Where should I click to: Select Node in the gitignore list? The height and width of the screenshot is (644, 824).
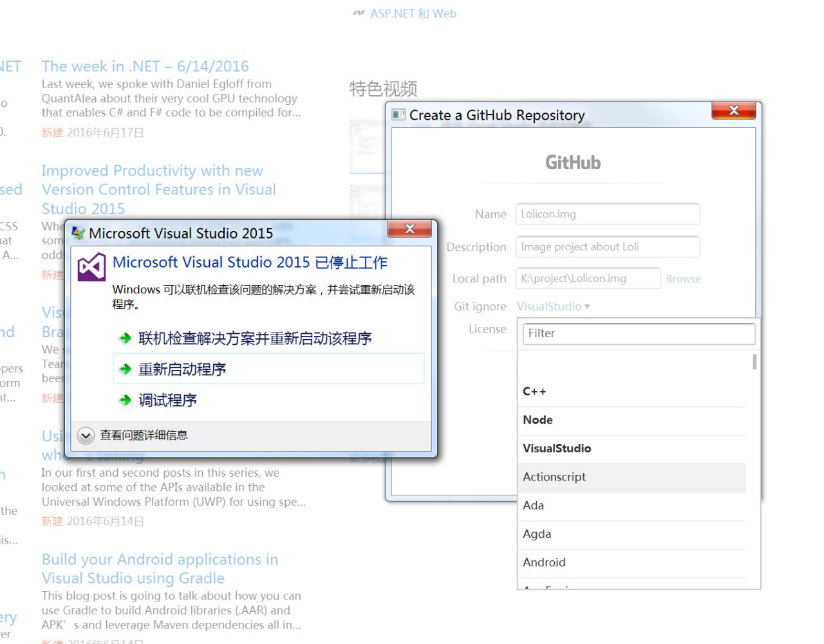click(632, 420)
